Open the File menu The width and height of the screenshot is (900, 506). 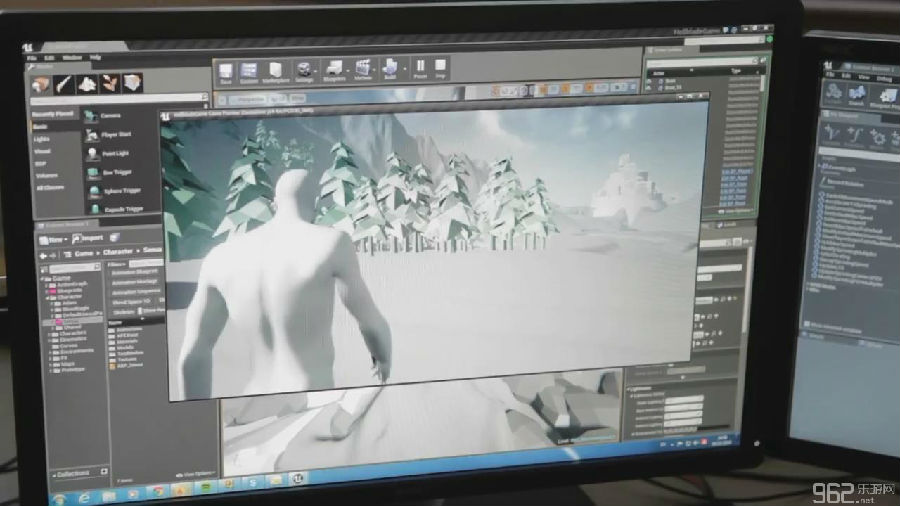pyautogui.click(x=32, y=59)
